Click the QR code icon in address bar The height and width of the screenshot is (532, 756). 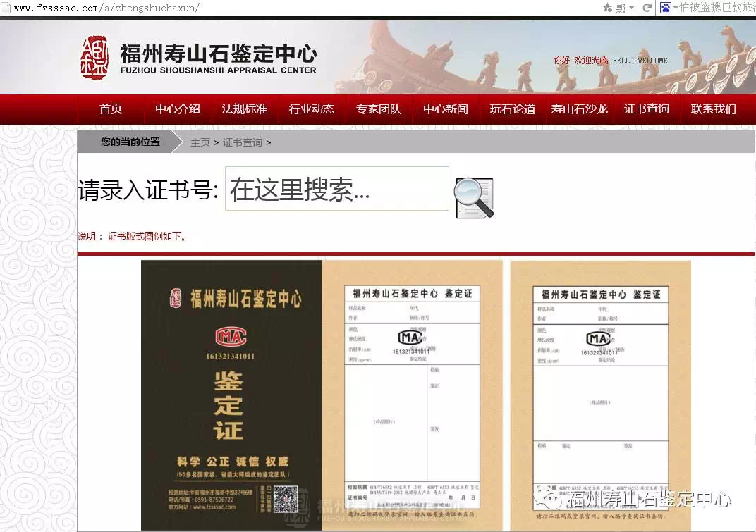click(x=621, y=8)
